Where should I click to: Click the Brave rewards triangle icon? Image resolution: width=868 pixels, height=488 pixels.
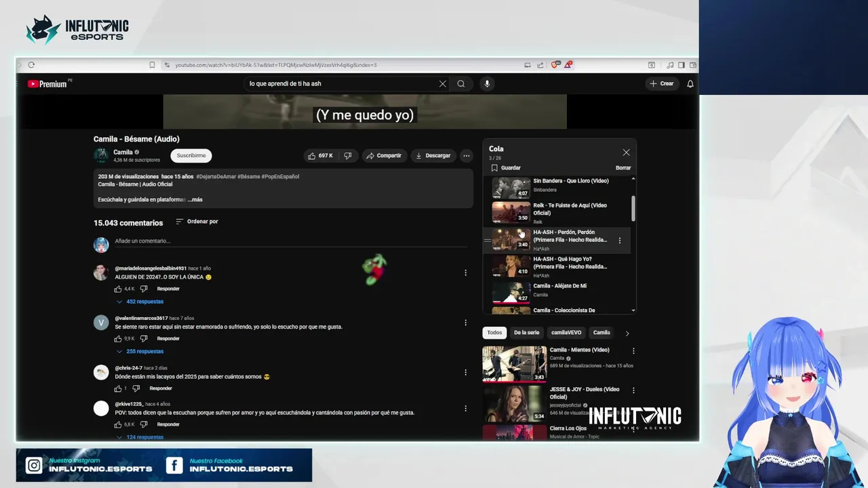click(568, 65)
